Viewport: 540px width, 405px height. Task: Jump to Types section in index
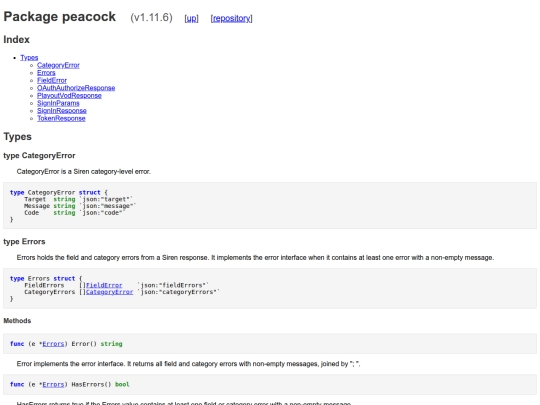(29, 58)
